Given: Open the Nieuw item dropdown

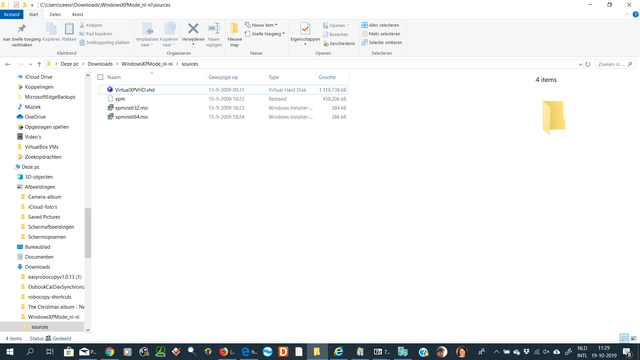Looking at the screenshot, I should pyautogui.click(x=261, y=25).
